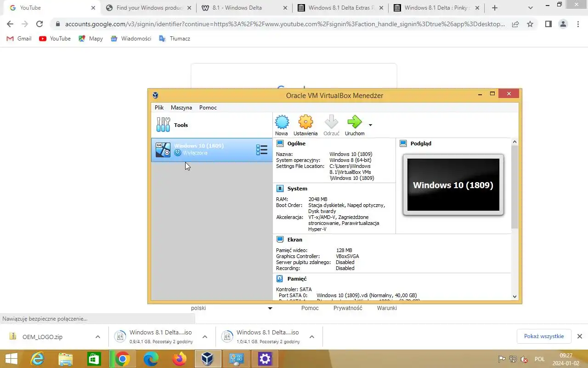
Task: Click the Podgląd section icon
Action: (x=403, y=144)
